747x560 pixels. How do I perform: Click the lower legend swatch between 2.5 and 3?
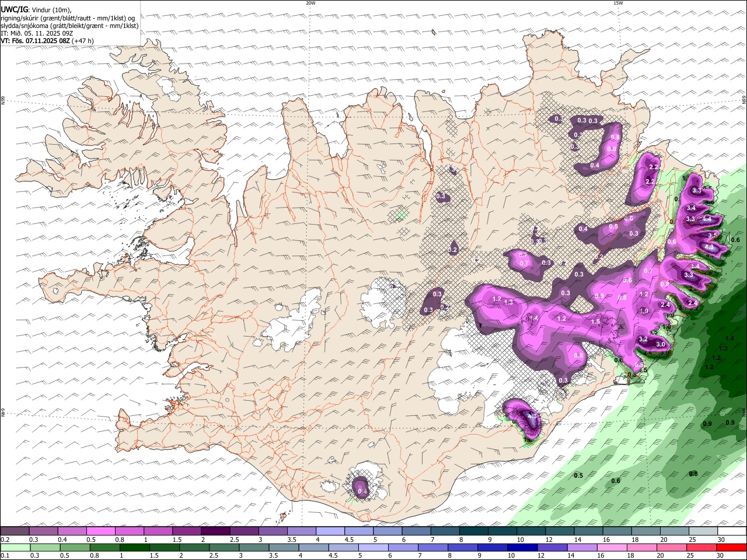pos(224,548)
